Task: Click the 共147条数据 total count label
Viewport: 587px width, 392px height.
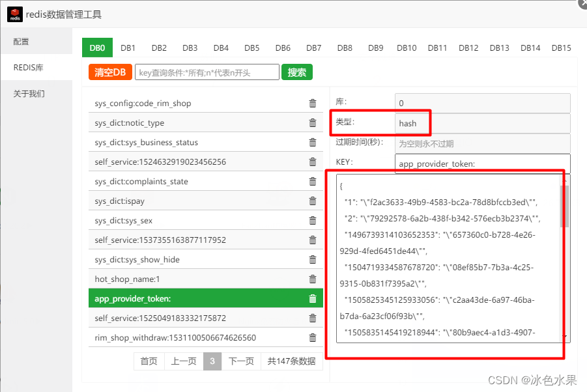Action: (x=292, y=361)
